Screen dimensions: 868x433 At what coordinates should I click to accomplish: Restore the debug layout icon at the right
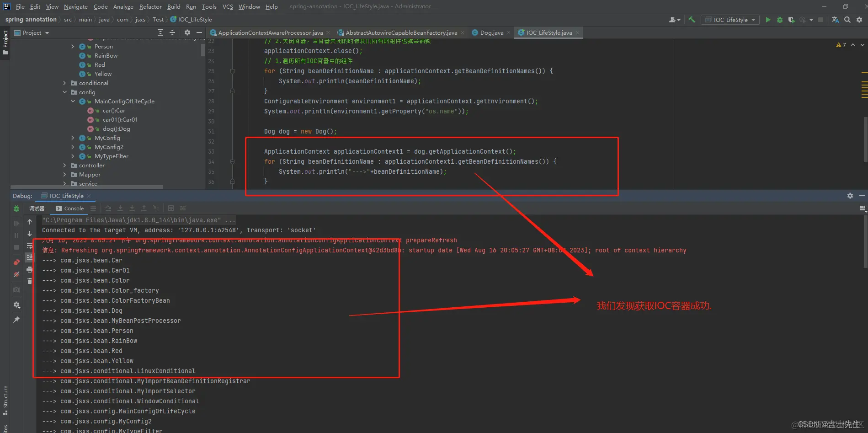(x=863, y=208)
